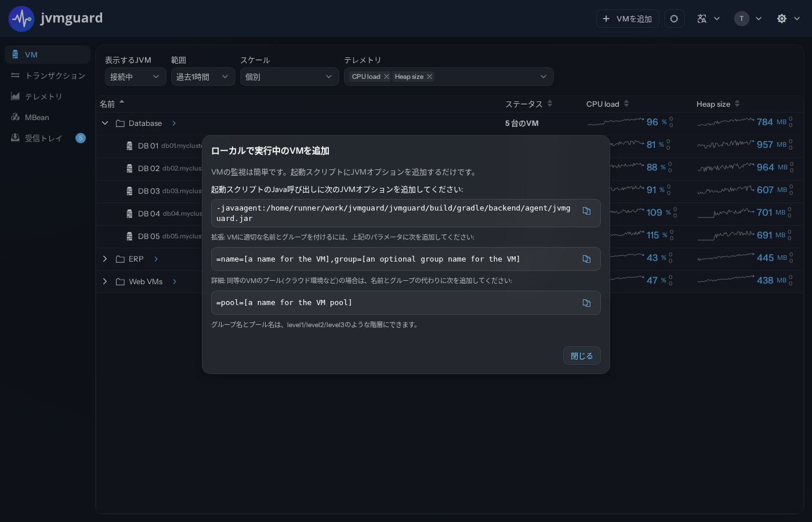
Task: Open 受信トレイ in the sidebar
Action: point(48,138)
